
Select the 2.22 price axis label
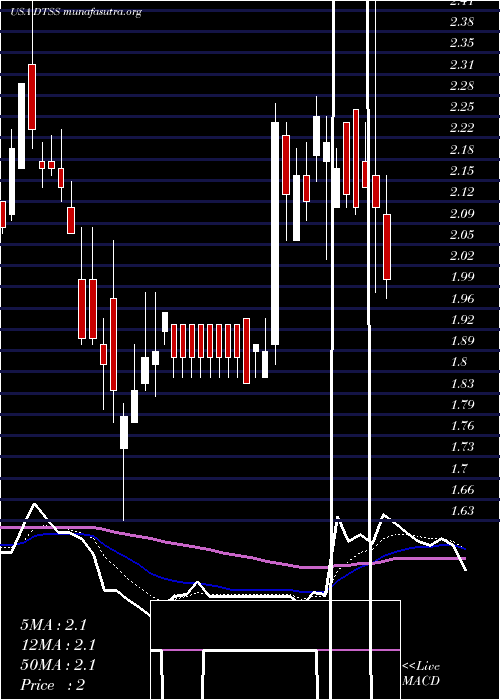pyautogui.click(x=462, y=128)
